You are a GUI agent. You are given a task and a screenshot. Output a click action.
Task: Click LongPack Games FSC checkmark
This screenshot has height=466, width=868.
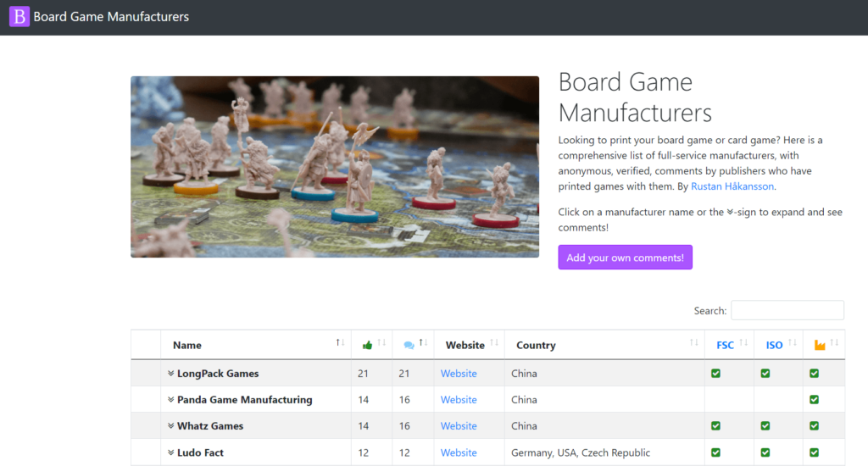pyautogui.click(x=715, y=374)
